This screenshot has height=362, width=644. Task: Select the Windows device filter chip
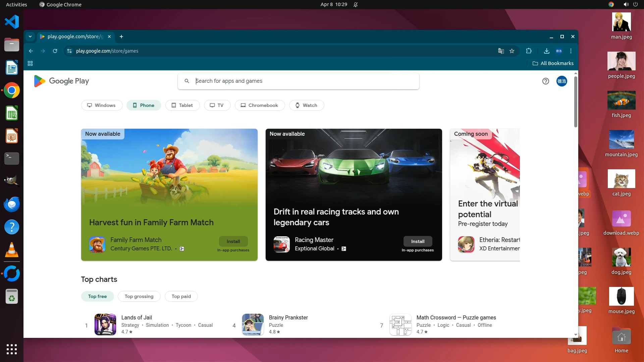coord(102,105)
